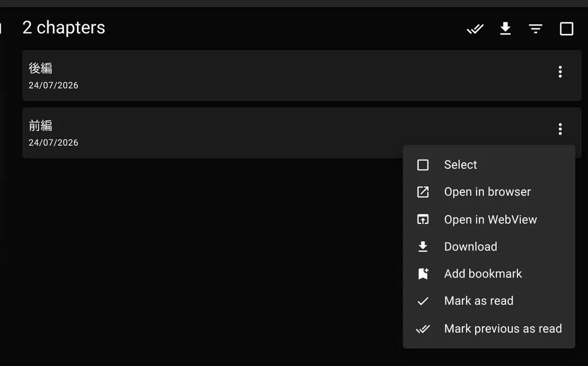588x366 pixels.
Task: Choose Open in WebView from the menu
Action: [489, 219]
